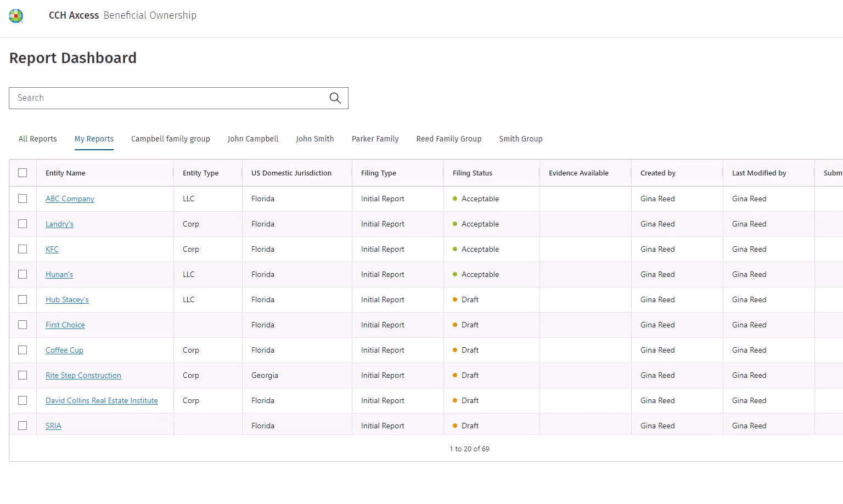Switch to the All Reports tab

(x=38, y=139)
